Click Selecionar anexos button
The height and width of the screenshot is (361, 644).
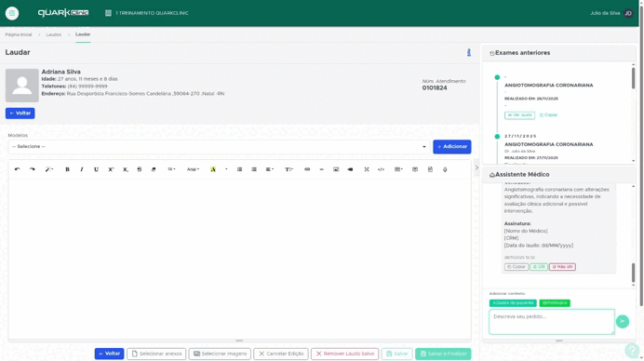156,354
